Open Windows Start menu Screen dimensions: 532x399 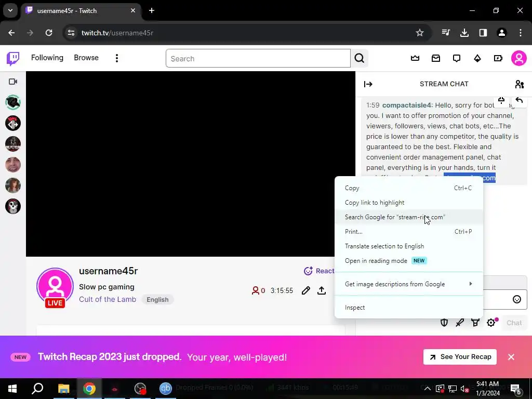click(x=12, y=389)
